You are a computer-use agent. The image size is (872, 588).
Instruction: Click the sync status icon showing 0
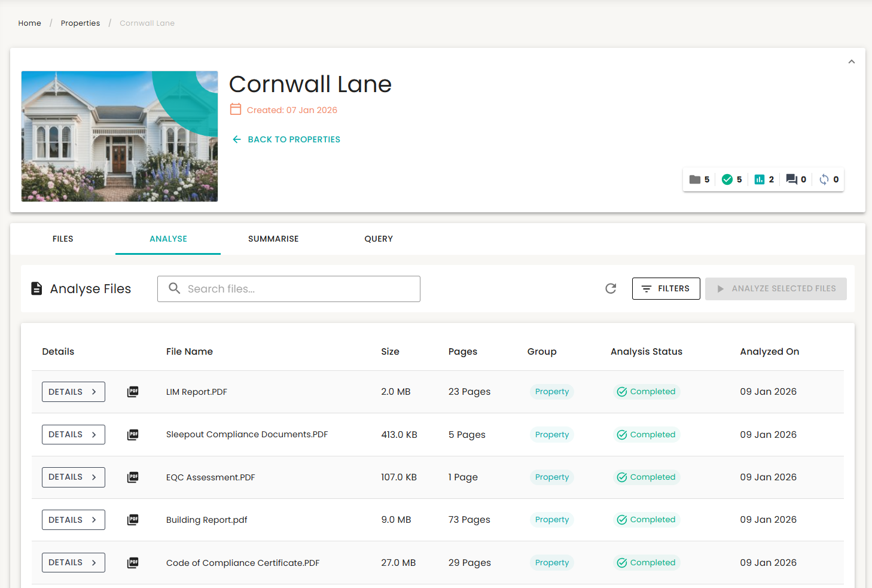(825, 179)
